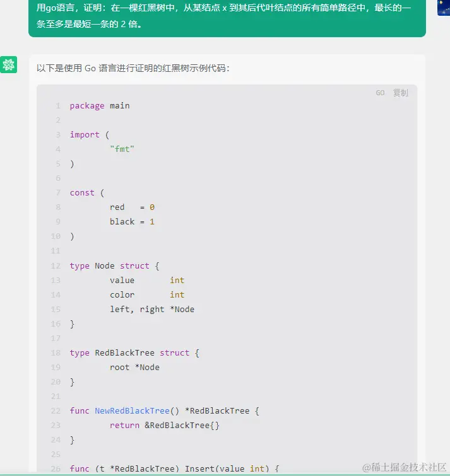This screenshot has width=450, height=476.
Task: Click the "fmt" string in the code
Action: (x=122, y=149)
